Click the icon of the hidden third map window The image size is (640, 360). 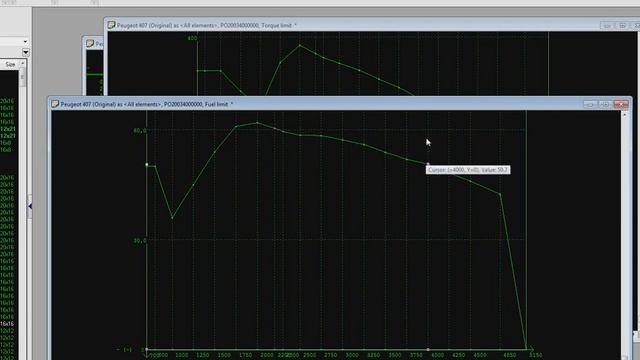coord(90,43)
